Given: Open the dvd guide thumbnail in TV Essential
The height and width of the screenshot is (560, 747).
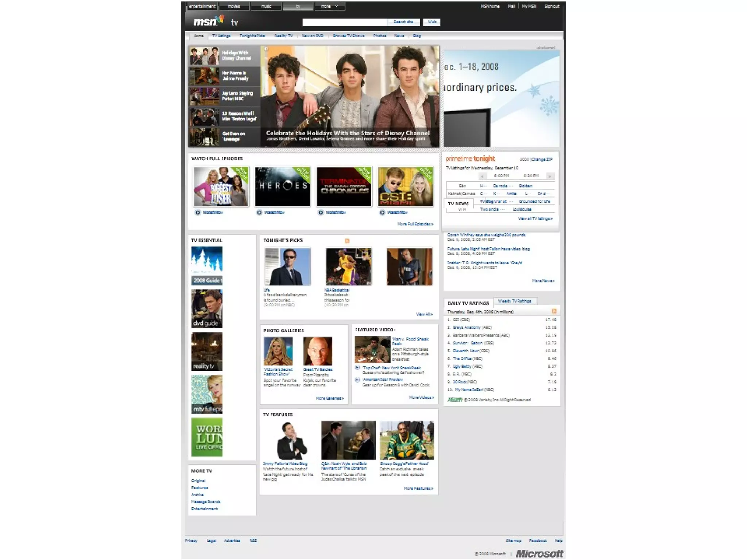Looking at the screenshot, I should 206,308.
